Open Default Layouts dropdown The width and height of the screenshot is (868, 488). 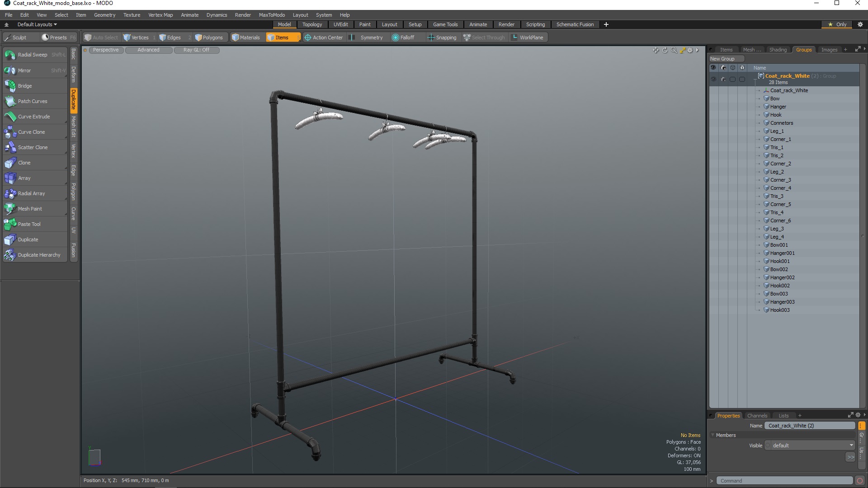(x=37, y=24)
